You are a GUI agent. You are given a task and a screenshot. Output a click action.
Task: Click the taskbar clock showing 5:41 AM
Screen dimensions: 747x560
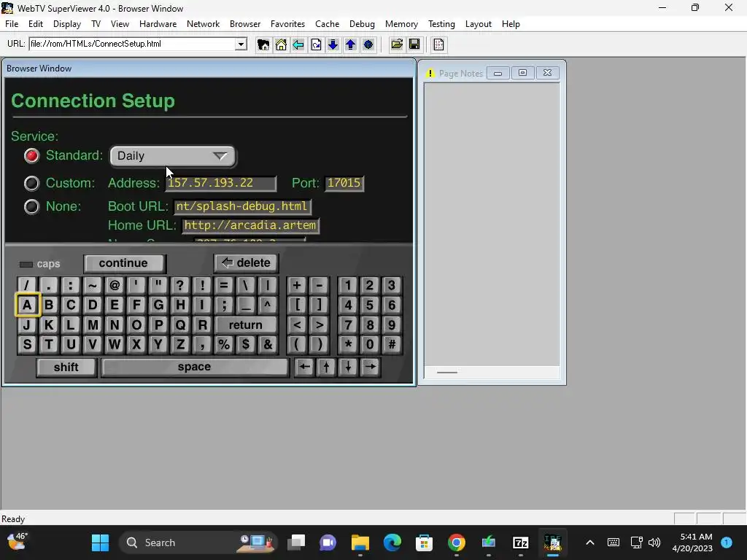(692, 542)
